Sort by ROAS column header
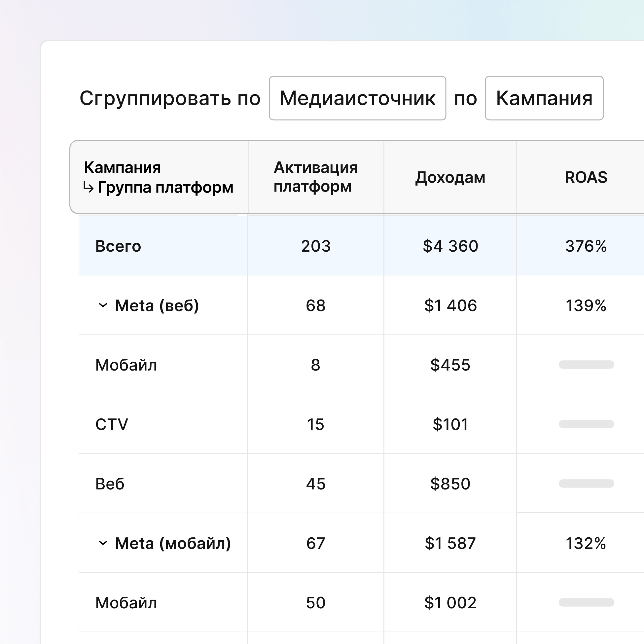Viewport: 644px width, 644px height. click(x=586, y=177)
